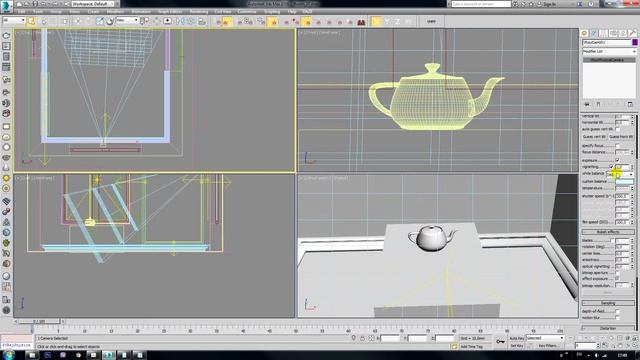Open the All selection filter dropdown
Screen dimensions: 640x360
pos(14,20)
